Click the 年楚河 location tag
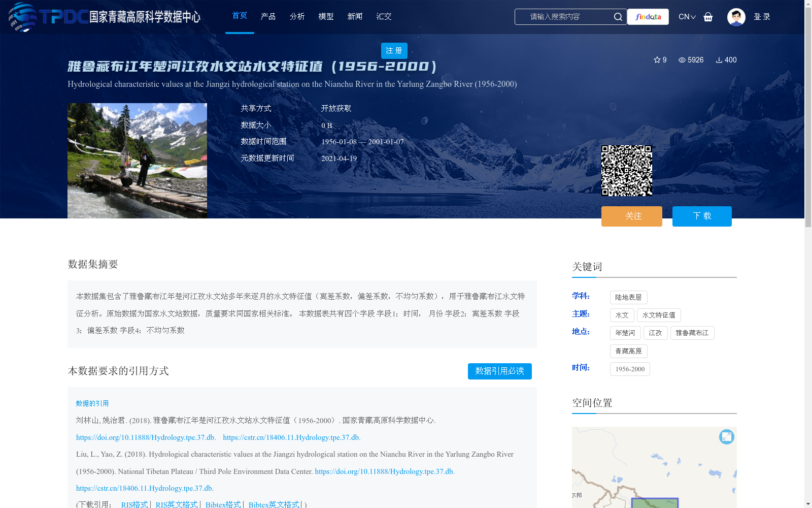The image size is (812, 508). click(625, 333)
